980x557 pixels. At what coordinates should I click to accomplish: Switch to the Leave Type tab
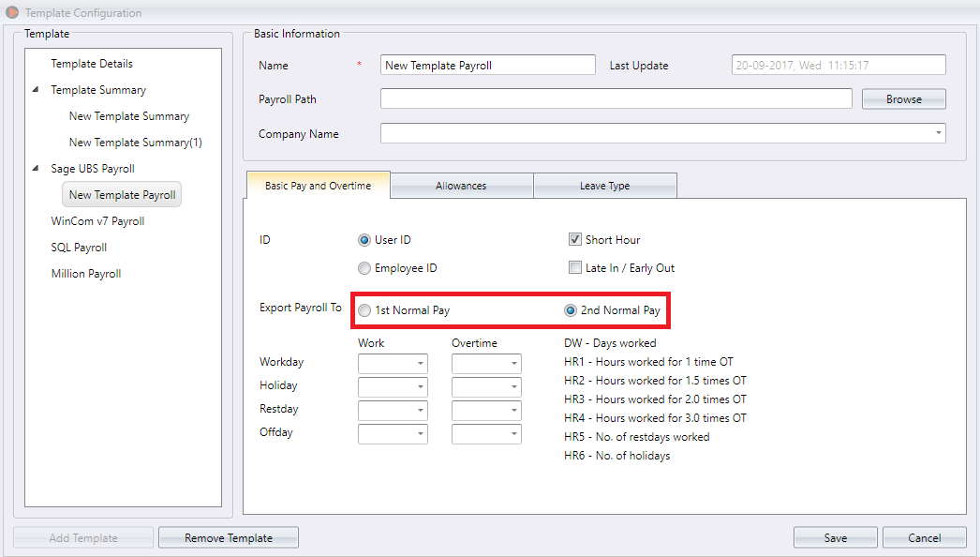[605, 186]
